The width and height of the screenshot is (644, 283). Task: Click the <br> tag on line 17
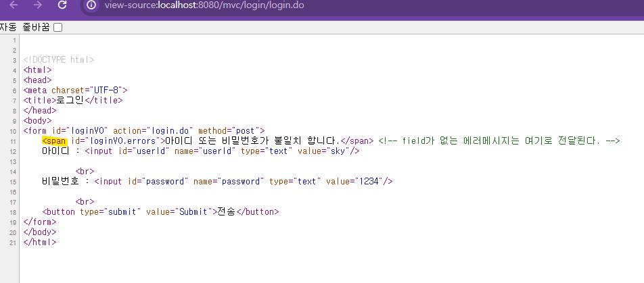click(85, 202)
